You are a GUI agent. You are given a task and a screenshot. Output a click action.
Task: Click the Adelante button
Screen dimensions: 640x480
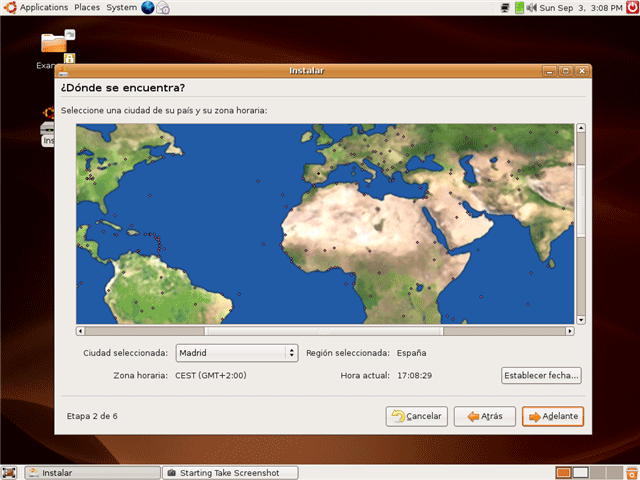pyautogui.click(x=552, y=416)
